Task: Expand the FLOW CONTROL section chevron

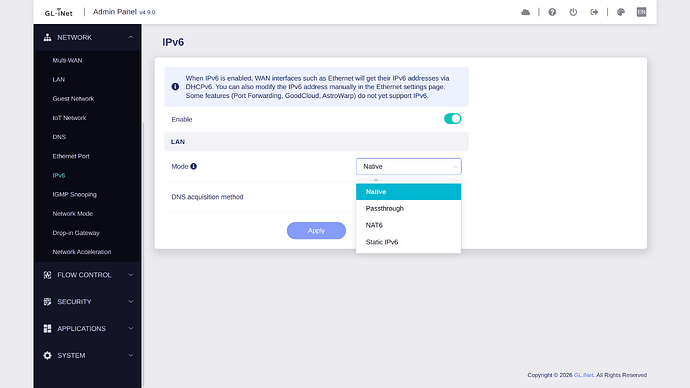Action: [x=131, y=275]
